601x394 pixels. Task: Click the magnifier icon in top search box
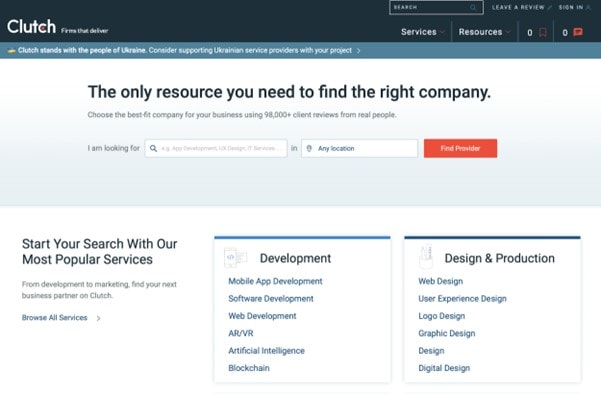(473, 7)
